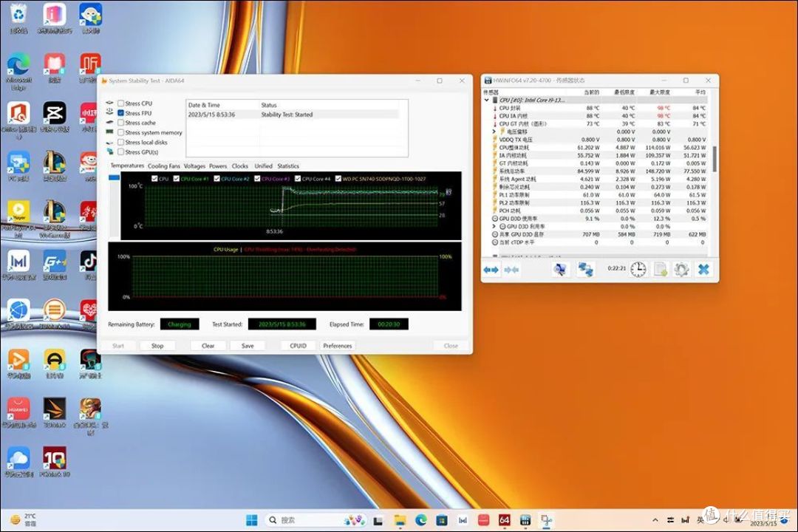This screenshot has height=532, width=798.
Task: Enable Stress system memory checkbox
Action: tap(121, 132)
